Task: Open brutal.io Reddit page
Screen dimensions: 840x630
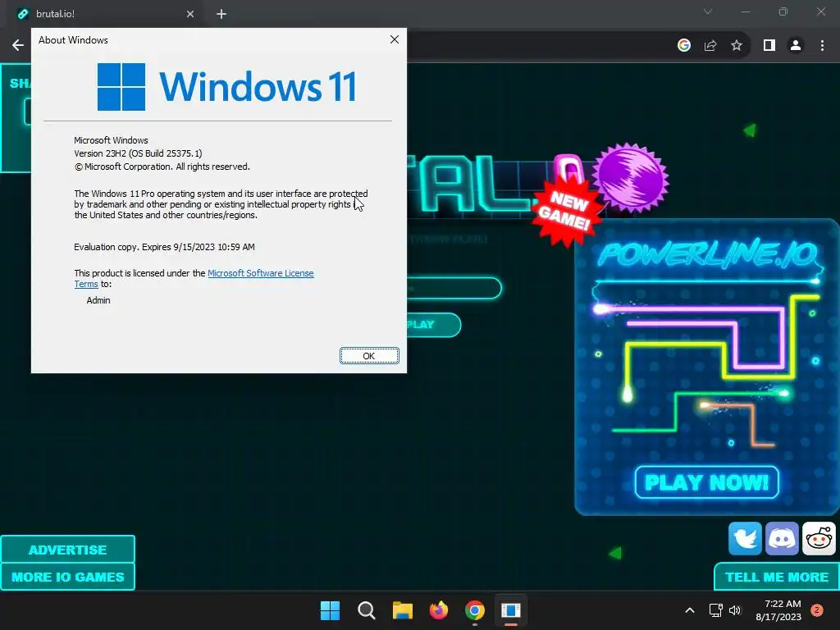Action: [x=819, y=538]
